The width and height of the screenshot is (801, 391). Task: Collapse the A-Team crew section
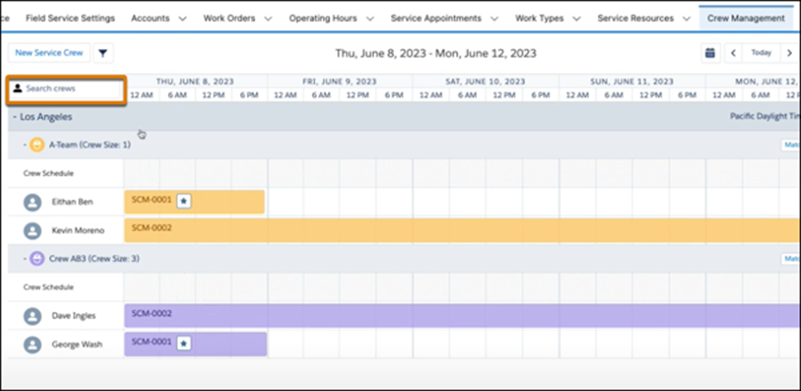coord(25,145)
